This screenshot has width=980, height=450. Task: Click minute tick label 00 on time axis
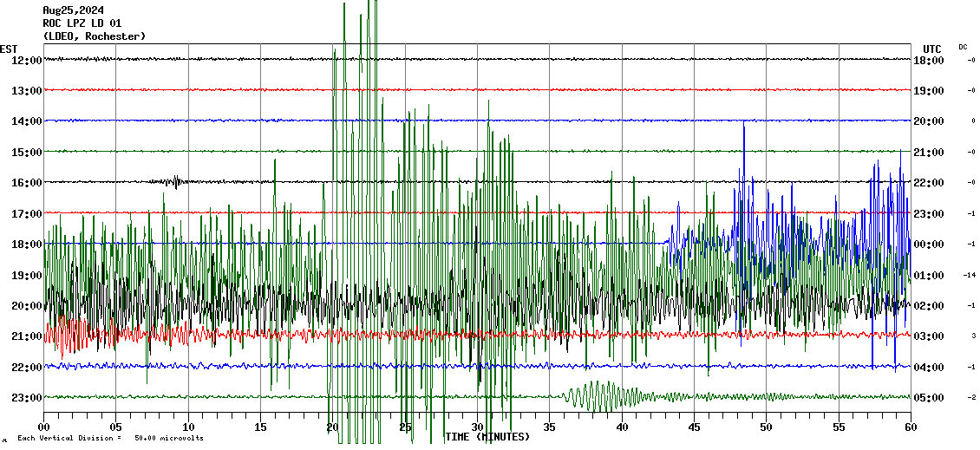[x=43, y=427]
